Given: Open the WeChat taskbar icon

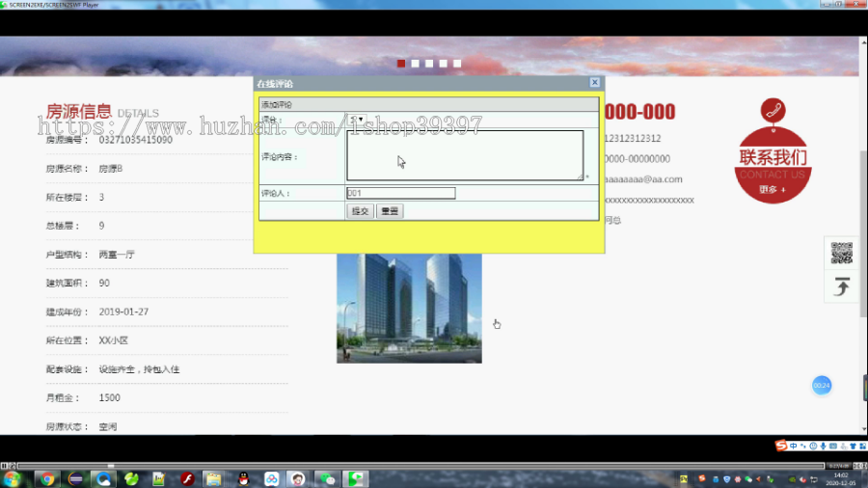Looking at the screenshot, I should (327, 479).
